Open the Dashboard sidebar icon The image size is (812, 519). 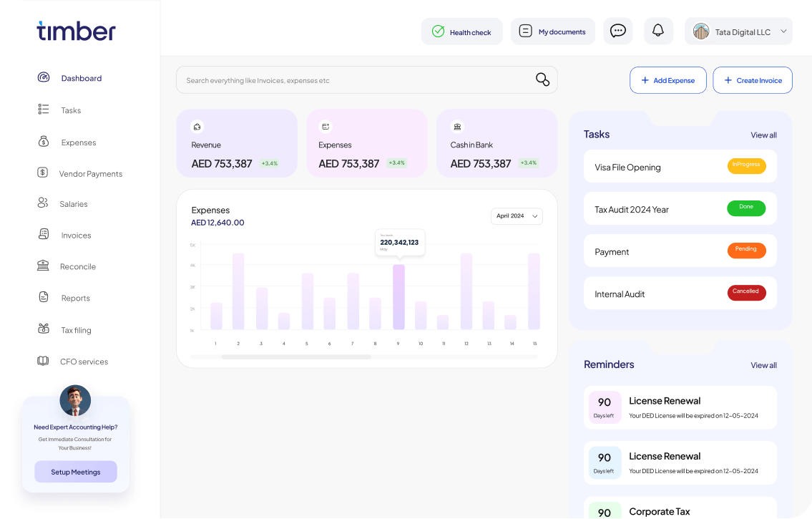click(x=43, y=78)
